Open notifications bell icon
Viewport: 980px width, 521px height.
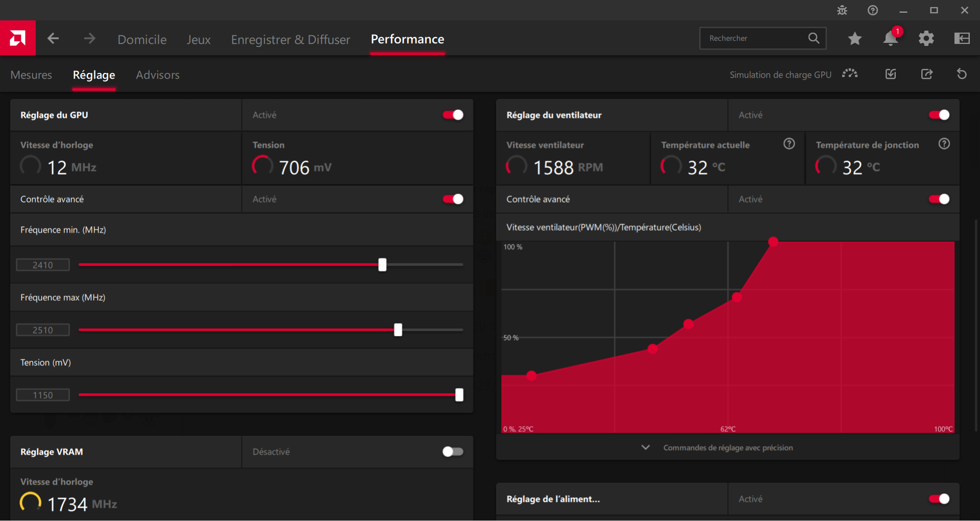[891, 38]
